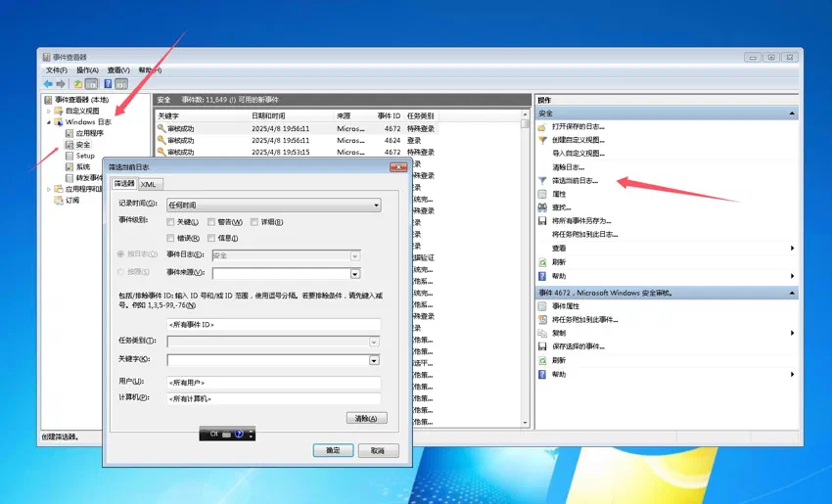Enable the 警告(W) checkbox
Screen dimensions: 832x504
(x=211, y=222)
